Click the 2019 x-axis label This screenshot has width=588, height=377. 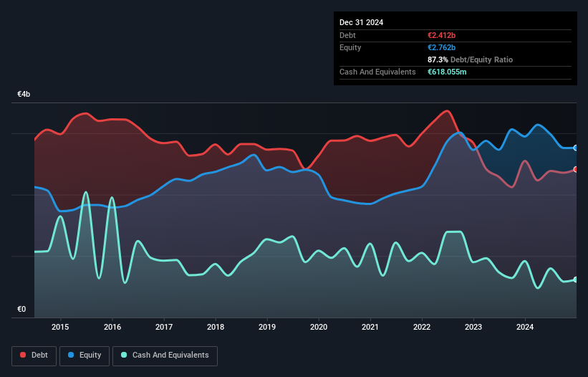[x=267, y=327]
